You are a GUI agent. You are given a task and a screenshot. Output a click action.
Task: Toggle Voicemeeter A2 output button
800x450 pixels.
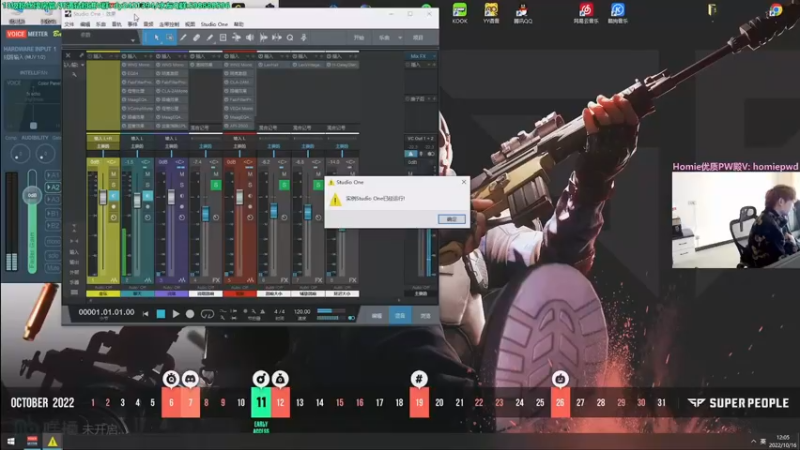53,187
